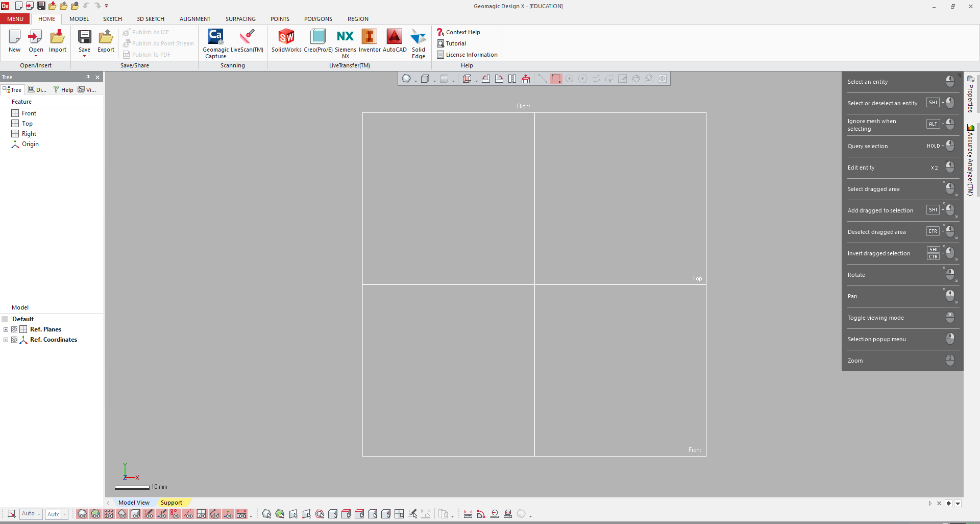Viewport: 980px width, 524px height.
Task: Toggle point cloud visibility in bottom toolbar
Action: [109, 514]
